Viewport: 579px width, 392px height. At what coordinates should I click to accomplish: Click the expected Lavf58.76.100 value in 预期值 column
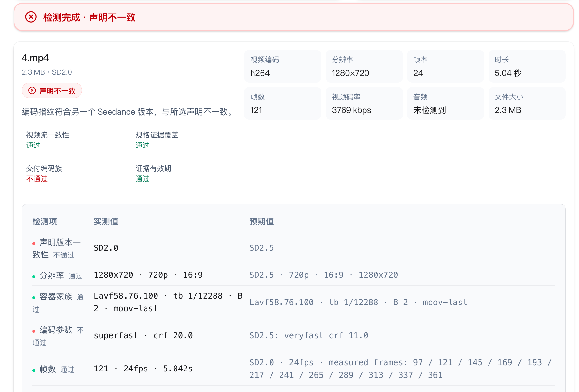358,302
